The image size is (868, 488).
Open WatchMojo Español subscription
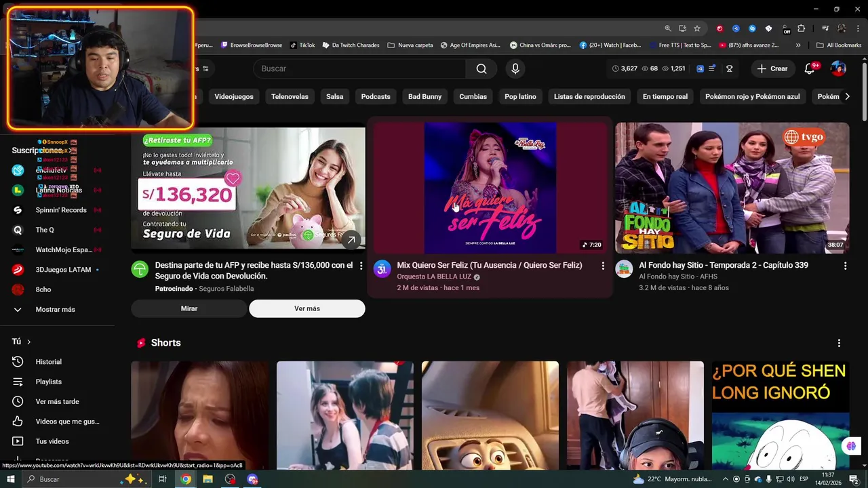[x=63, y=250]
